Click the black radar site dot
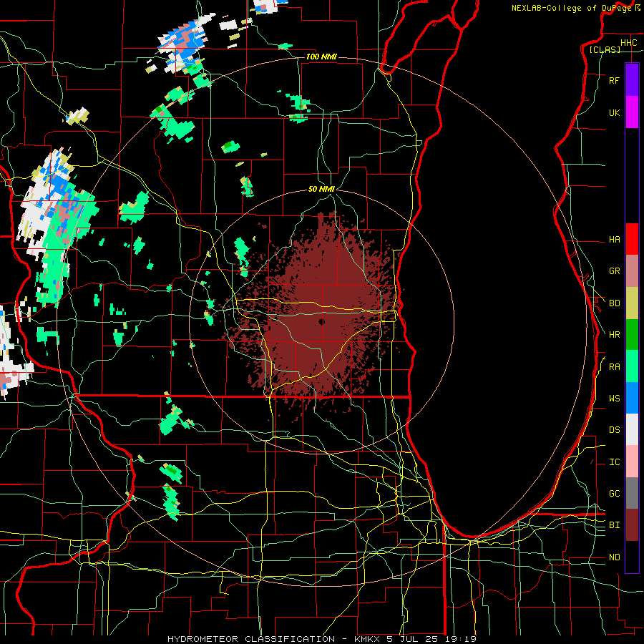The height and width of the screenshot is (644, 644). 321,321
